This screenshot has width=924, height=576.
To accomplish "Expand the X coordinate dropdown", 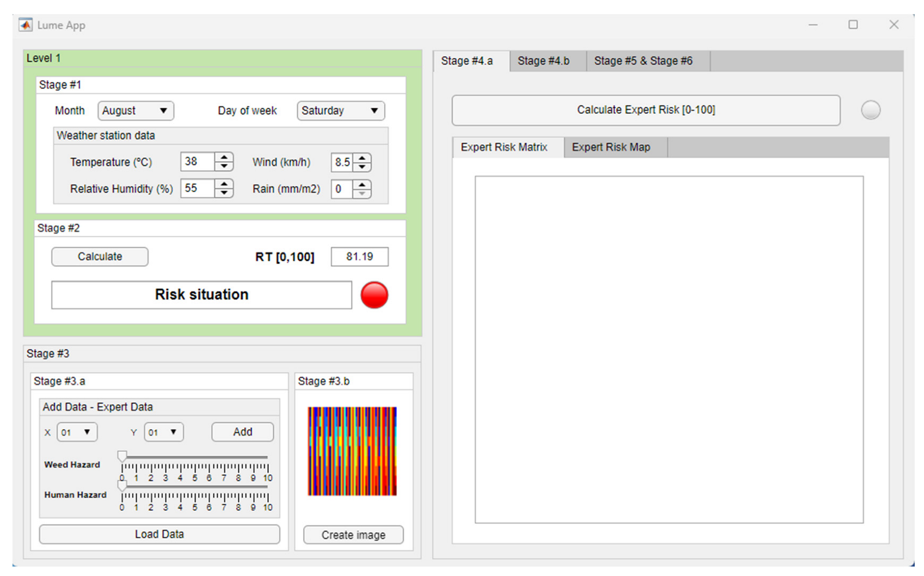I will click(77, 432).
